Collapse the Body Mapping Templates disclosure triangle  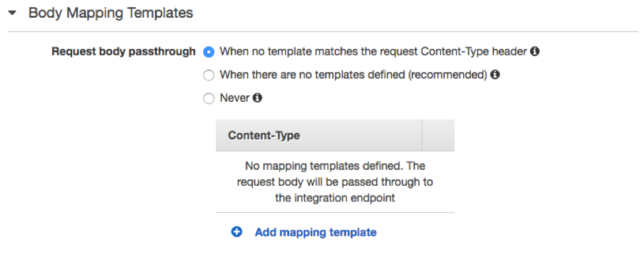pos(13,13)
